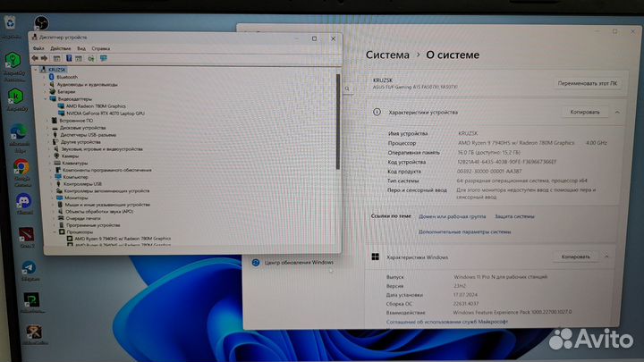Open Telegram desktop shortcut
Screen dimensions: 644x362
(x=30, y=267)
